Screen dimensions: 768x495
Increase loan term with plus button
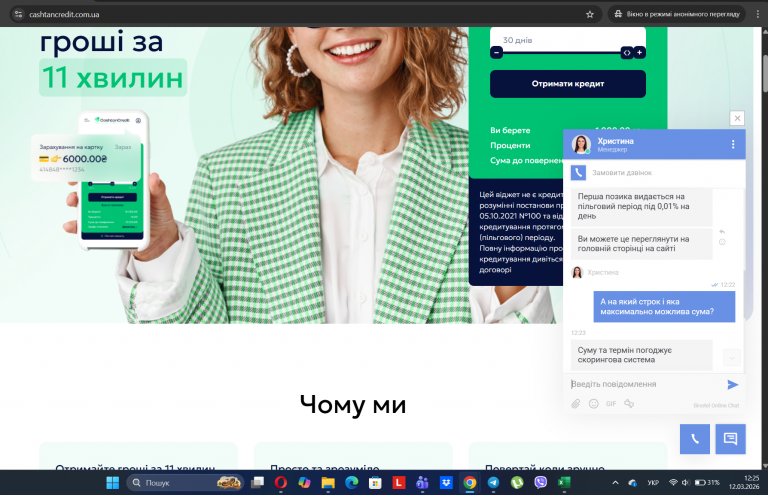pos(639,52)
